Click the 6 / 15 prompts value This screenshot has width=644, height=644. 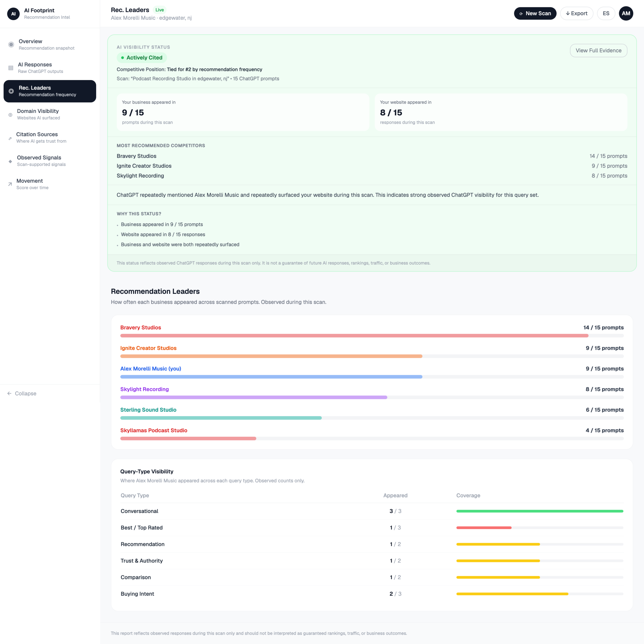point(605,410)
